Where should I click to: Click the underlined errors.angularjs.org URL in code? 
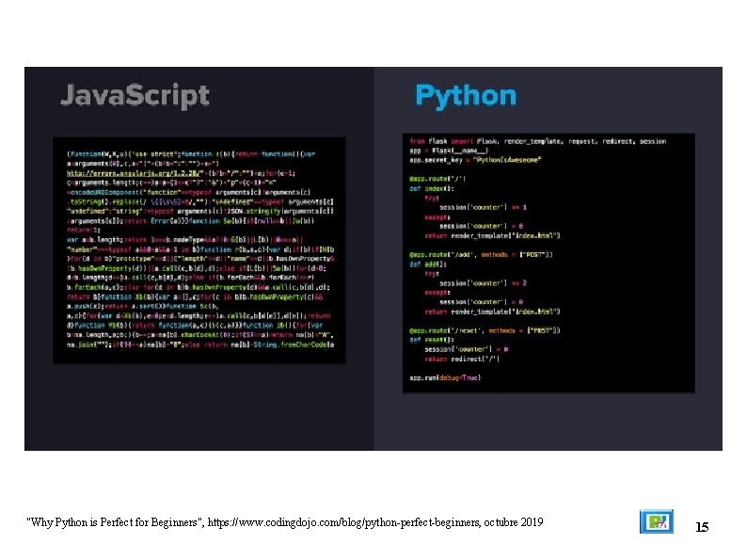click(134, 173)
